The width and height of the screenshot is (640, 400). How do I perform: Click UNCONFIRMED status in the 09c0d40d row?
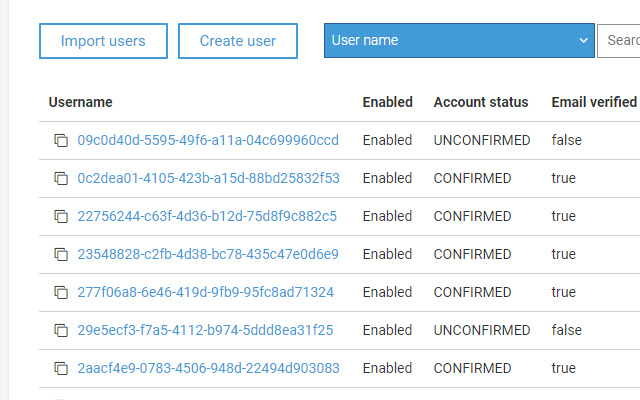(x=482, y=140)
